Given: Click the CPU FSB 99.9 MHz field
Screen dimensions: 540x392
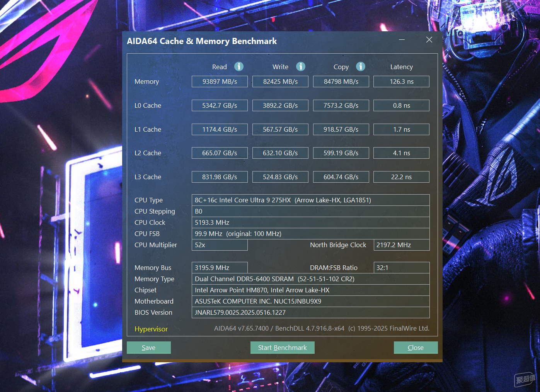Looking at the screenshot, I should pyautogui.click(x=311, y=234).
